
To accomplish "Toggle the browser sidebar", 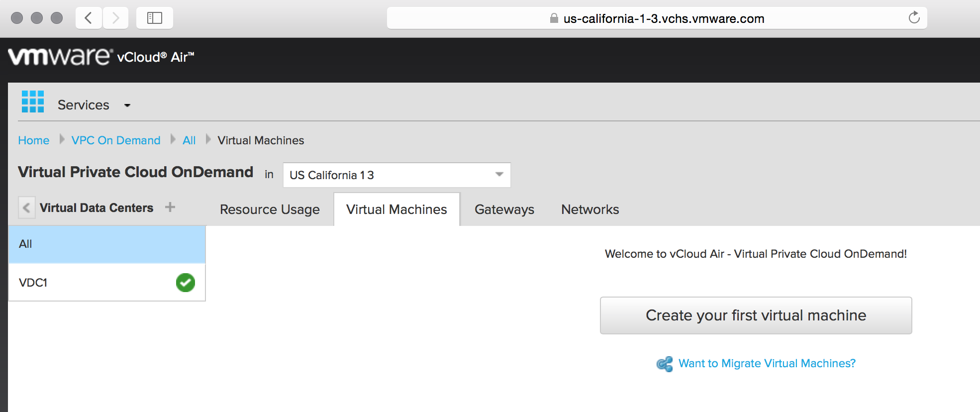I will click(154, 18).
